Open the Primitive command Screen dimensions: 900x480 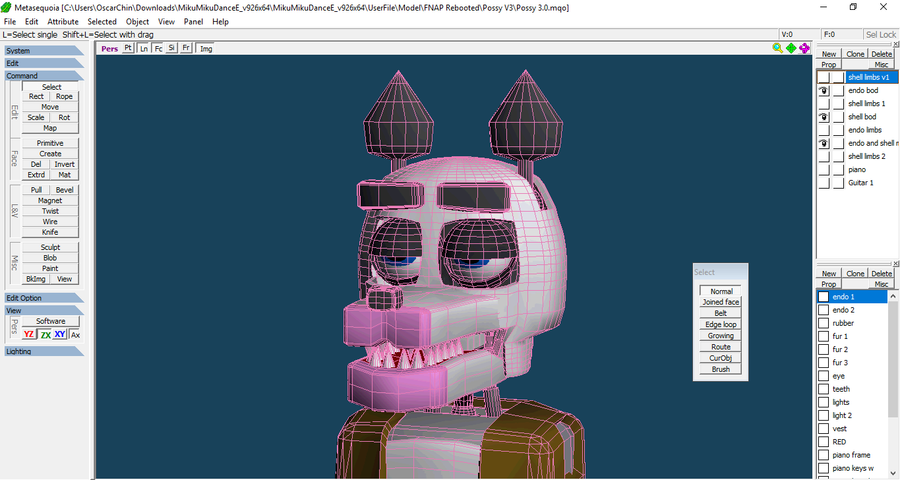point(50,143)
